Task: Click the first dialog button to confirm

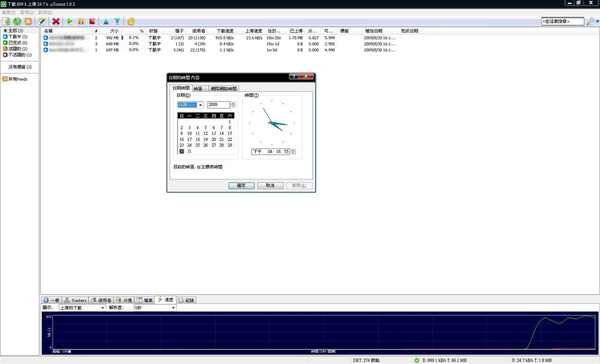Action: [x=241, y=185]
